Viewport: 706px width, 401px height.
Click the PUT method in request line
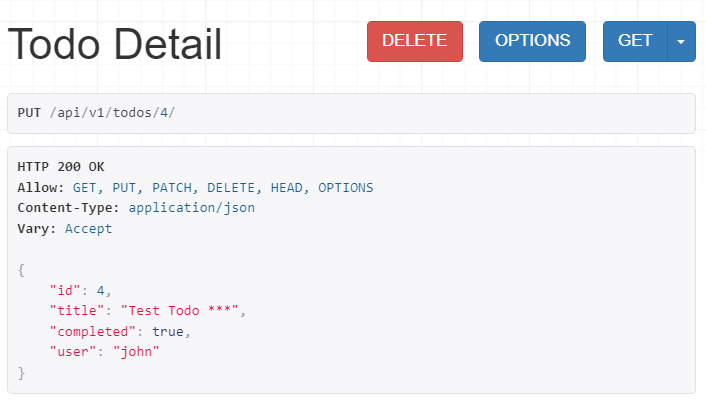pos(29,113)
